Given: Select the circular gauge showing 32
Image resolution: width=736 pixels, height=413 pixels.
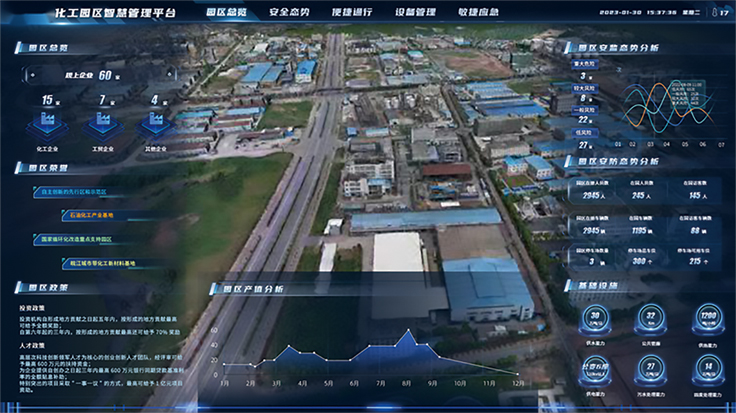Looking at the screenshot, I should (x=651, y=318).
